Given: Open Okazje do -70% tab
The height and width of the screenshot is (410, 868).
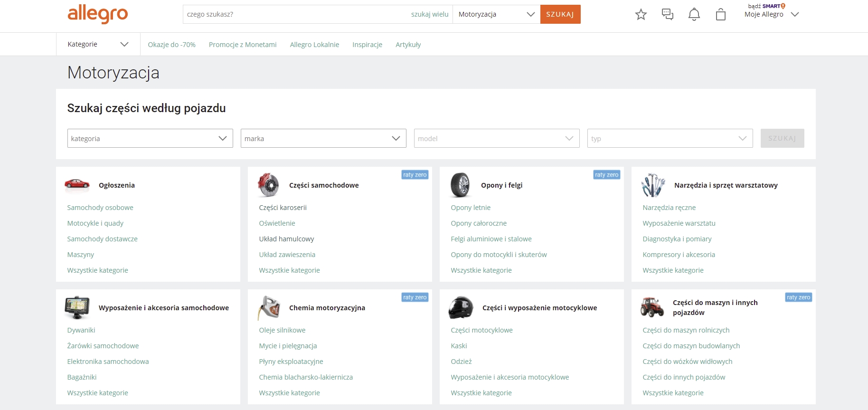Looking at the screenshot, I should (171, 45).
